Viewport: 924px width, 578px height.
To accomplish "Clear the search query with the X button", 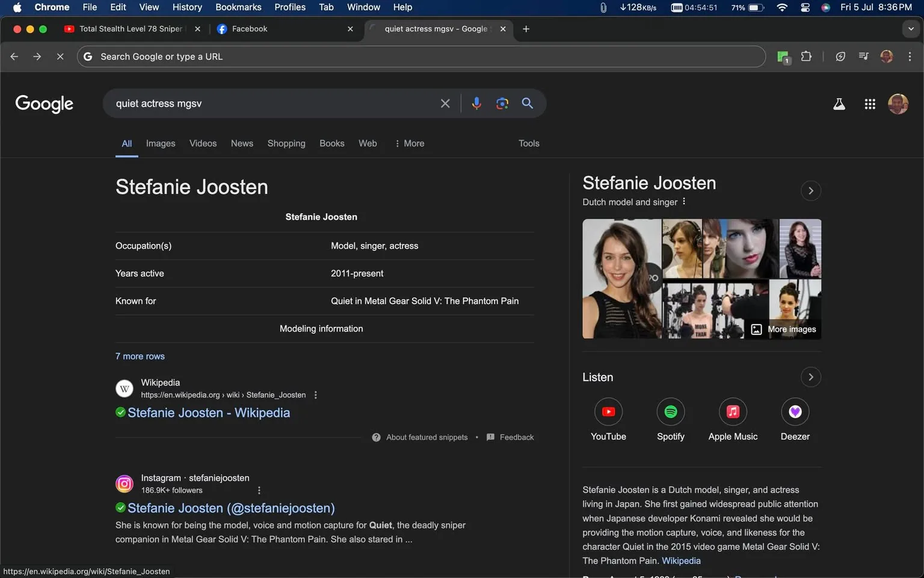I will click(x=445, y=103).
